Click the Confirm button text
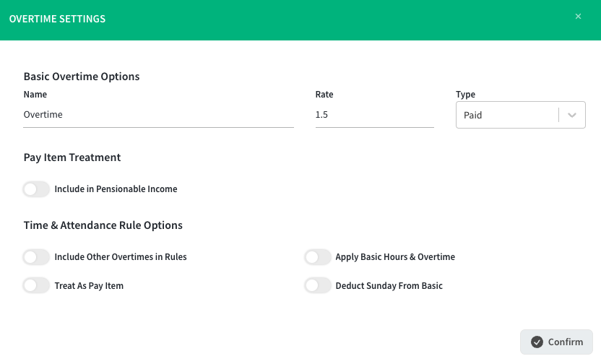This screenshot has height=364, width=601. (x=566, y=342)
